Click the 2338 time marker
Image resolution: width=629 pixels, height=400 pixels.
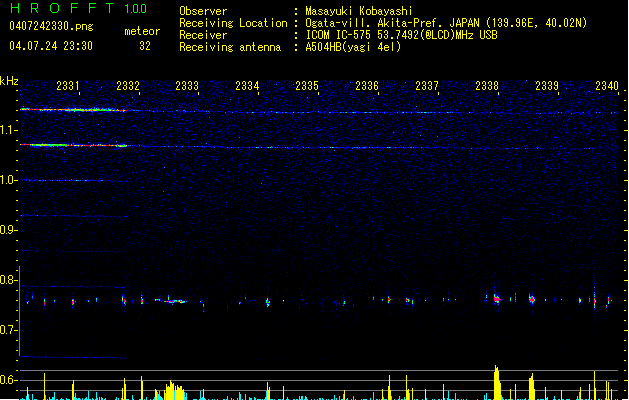487,86
